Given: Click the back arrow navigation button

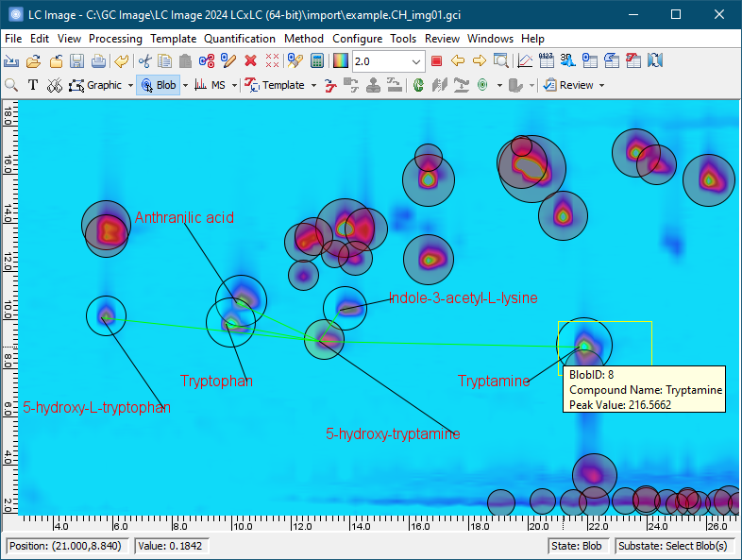Looking at the screenshot, I should (458, 61).
